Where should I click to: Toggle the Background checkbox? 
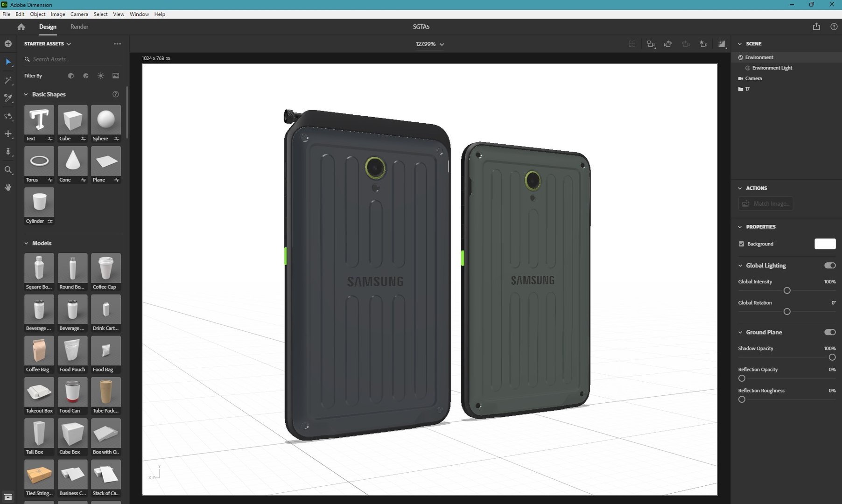(x=741, y=244)
